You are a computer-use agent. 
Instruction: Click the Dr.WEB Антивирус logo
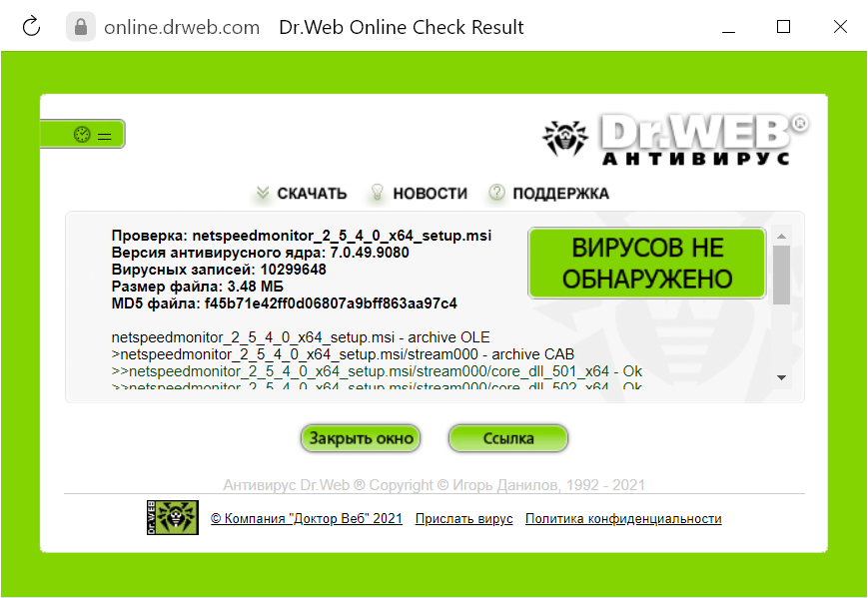coord(675,138)
